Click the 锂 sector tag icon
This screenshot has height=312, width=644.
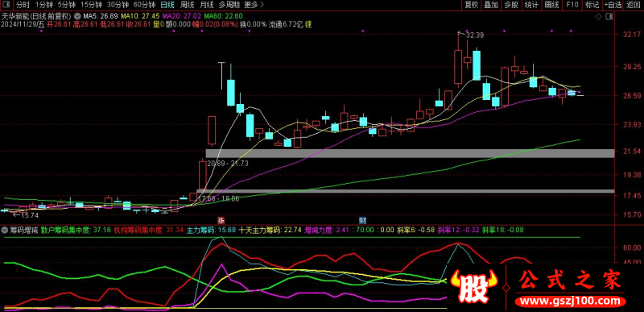click(308, 24)
